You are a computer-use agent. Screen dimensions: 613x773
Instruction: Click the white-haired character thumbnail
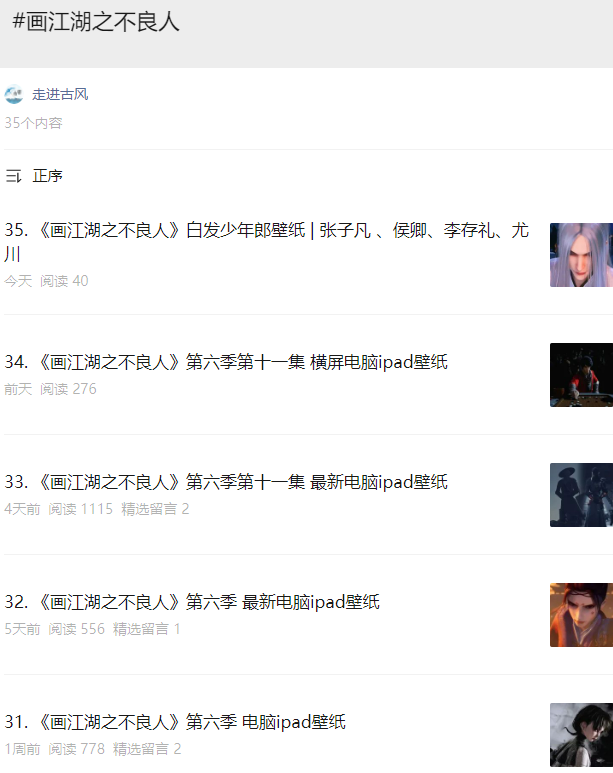(581, 255)
